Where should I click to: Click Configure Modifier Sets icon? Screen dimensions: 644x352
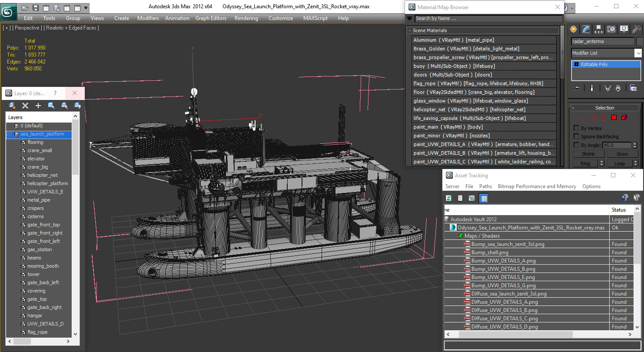[633, 88]
